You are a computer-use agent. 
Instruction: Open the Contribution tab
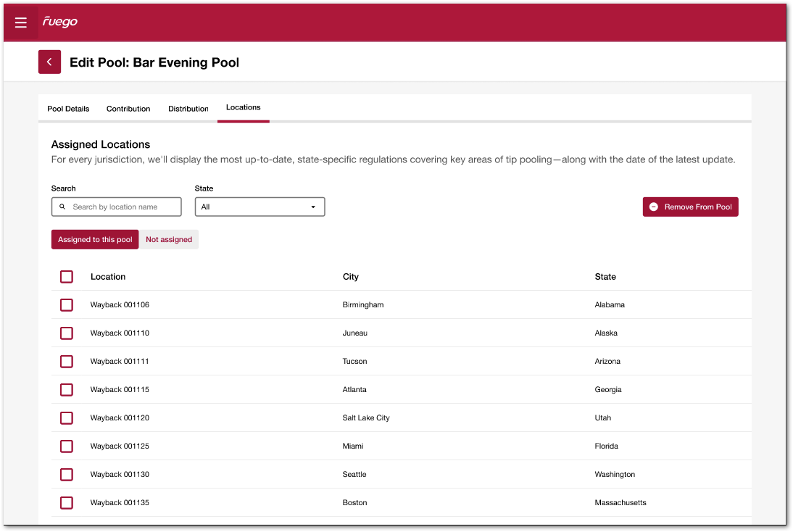(128, 109)
